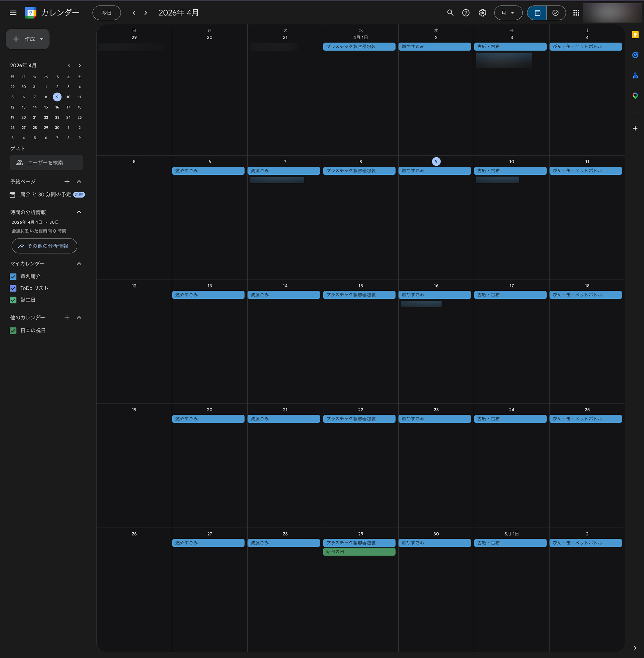644x658 pixels.
Task: Uncheck the ToDo リスト calendar checkbox
Action: [13, 288]
